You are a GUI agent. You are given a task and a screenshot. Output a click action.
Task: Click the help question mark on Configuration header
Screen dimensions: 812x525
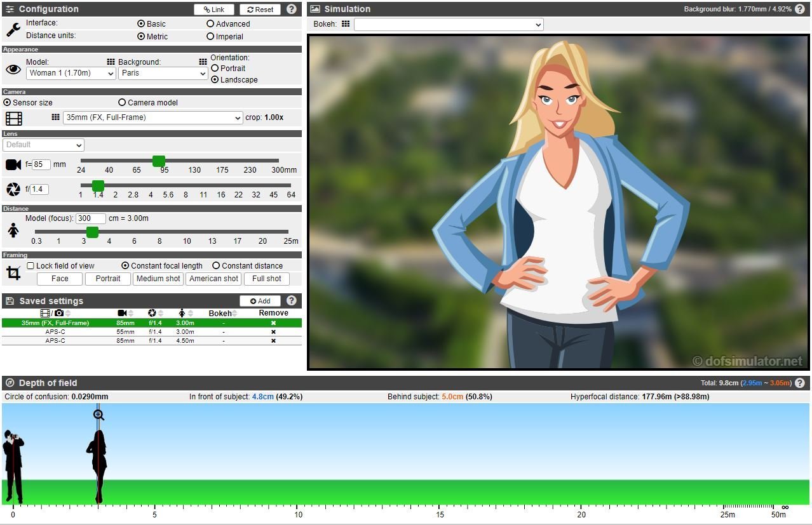[291, 9]
